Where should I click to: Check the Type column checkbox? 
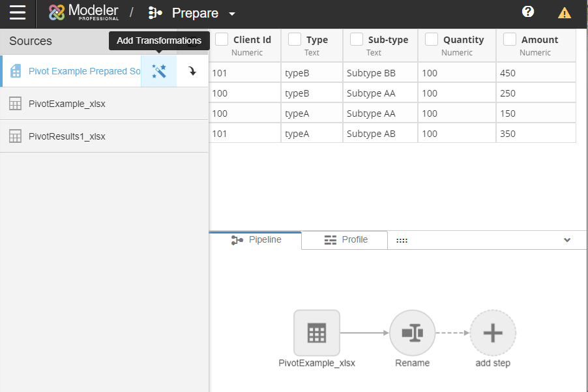pyautogui.click(x=295, y=39)
